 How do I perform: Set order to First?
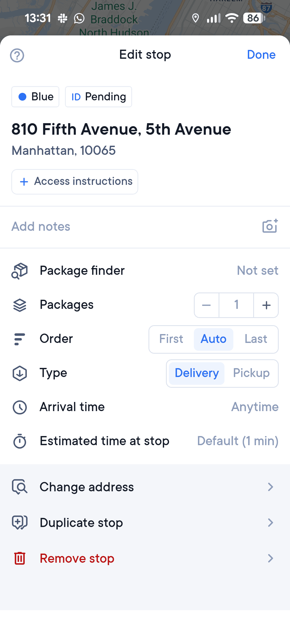(171, 339)
